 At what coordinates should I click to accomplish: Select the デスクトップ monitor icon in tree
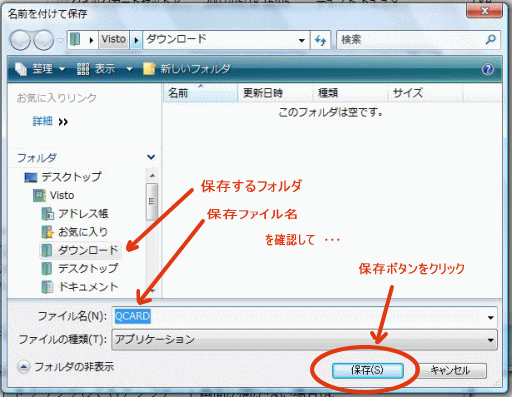(31, 177)
